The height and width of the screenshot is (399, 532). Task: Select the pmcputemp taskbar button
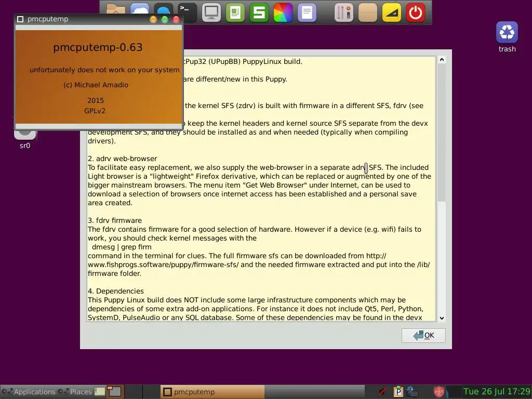[x=212, y=392]
